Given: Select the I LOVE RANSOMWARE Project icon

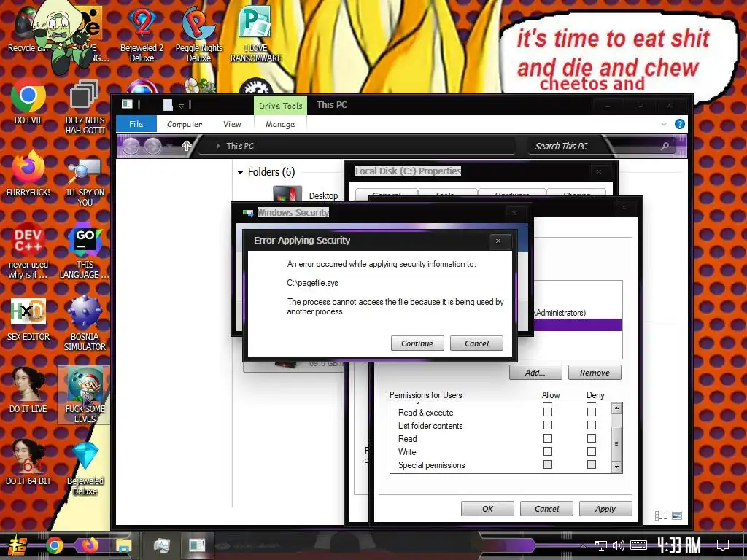Looking at the screenshot, I should [256, 34].
